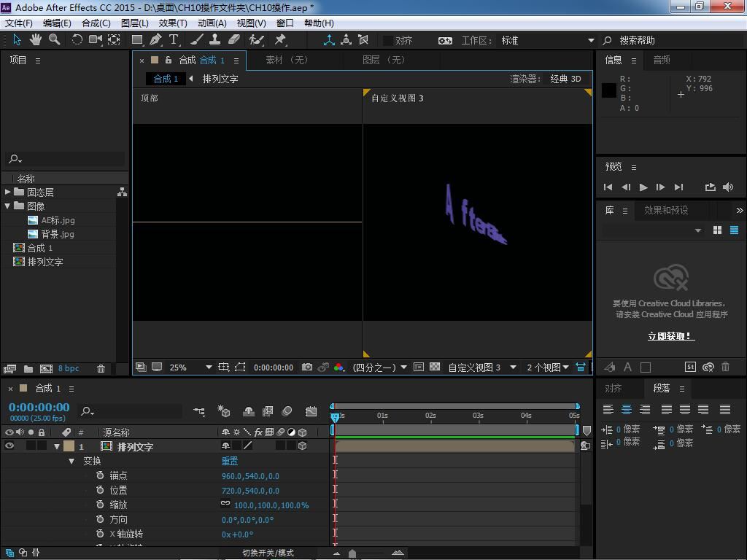Choose Local Axis mode icon

(x=329, y=40)
